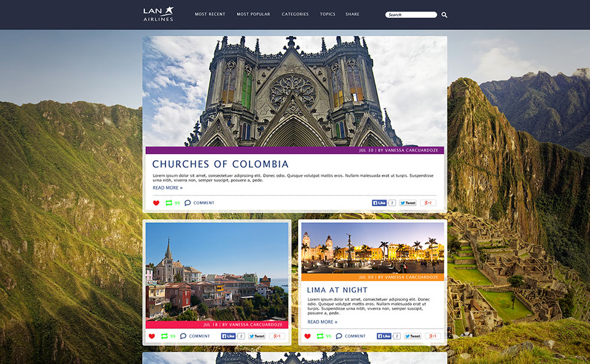Click the Facebook like count on Churches of Colombia
This screenshot has width=590, height=364.
(391, 203)
